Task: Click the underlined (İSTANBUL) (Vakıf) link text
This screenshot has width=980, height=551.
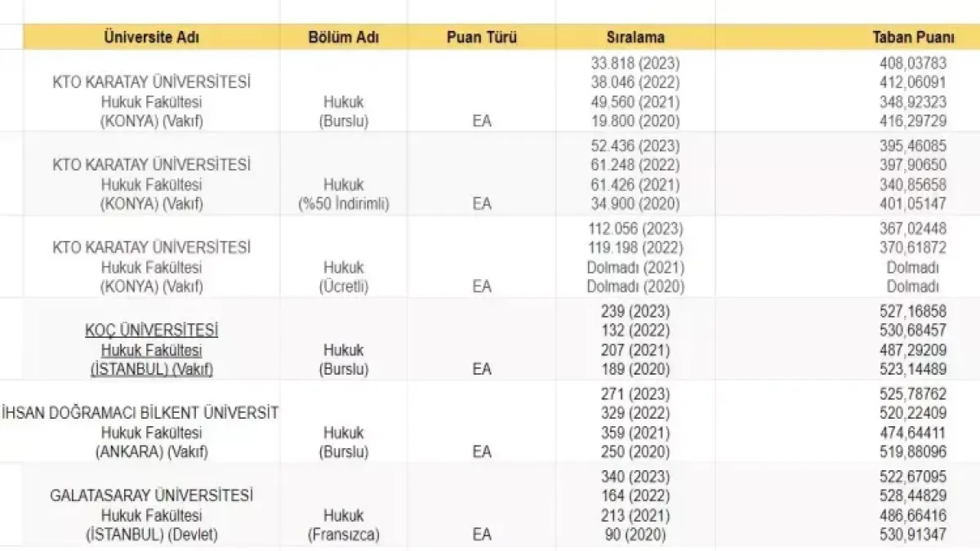Action: (x=151, y=370)
